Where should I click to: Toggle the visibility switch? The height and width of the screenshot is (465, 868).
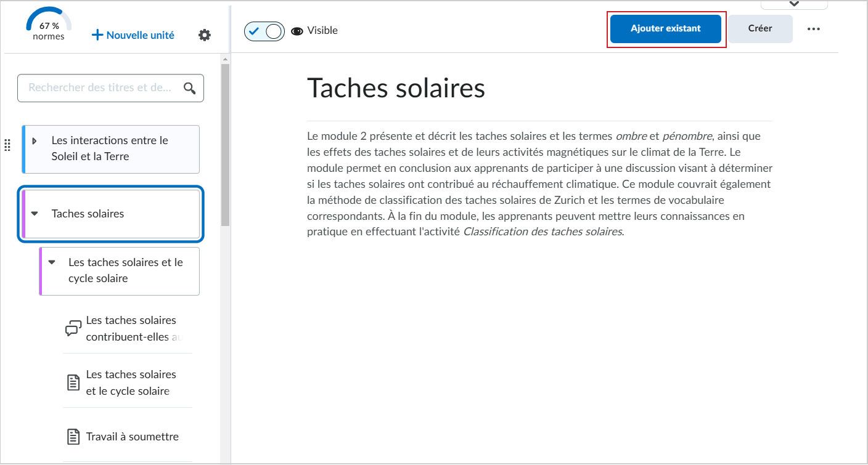point(264,31)
